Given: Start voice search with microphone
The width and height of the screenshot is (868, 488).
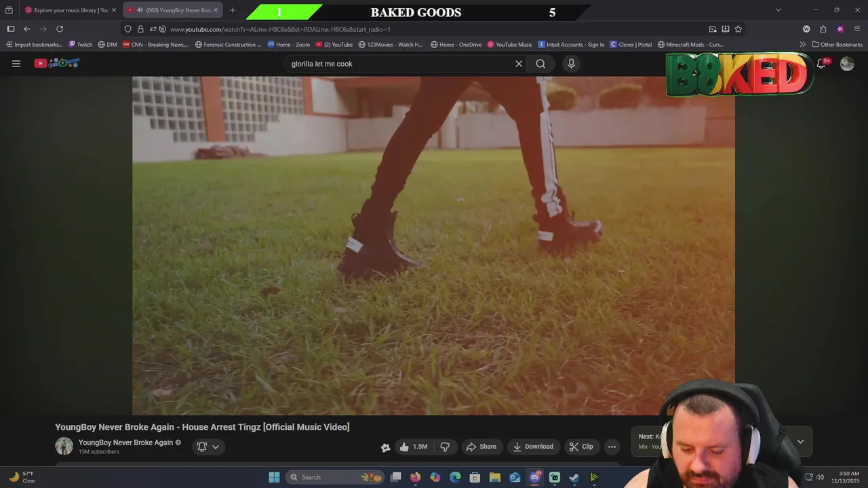Looking at the screenshot, I should (x=571, y=64).
